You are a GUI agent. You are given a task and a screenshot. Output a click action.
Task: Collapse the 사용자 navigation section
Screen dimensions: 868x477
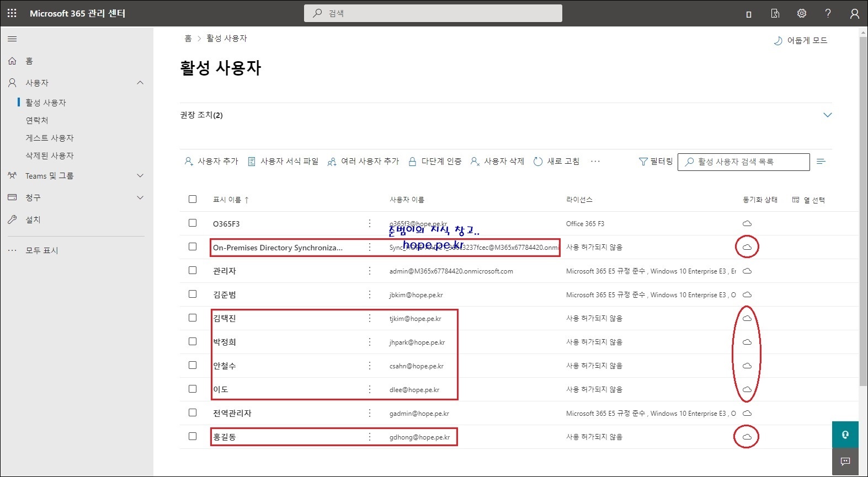click(x=140, y=83)
